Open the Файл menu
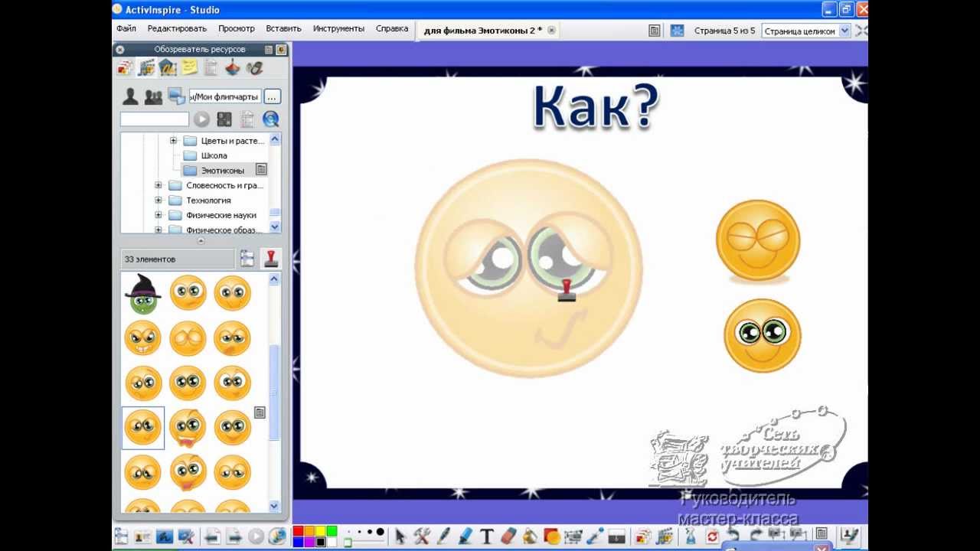The image size is (980, 551). (x=126, y=28)
